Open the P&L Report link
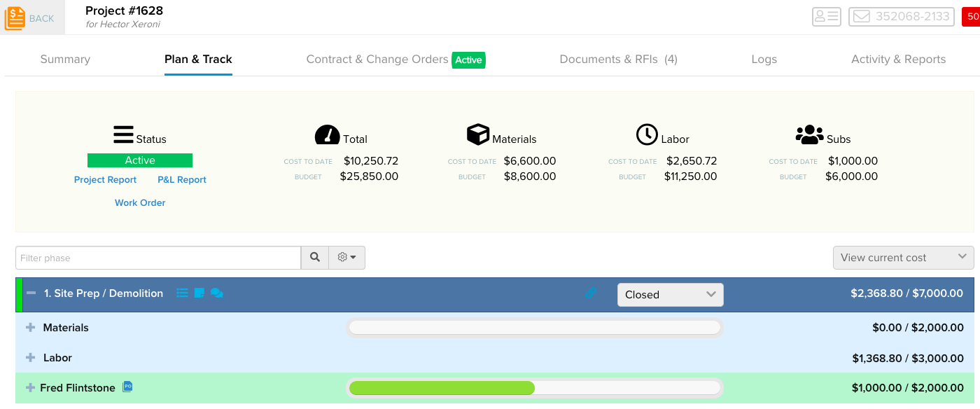The image size is (980, 409). click(x=182, y=180)
